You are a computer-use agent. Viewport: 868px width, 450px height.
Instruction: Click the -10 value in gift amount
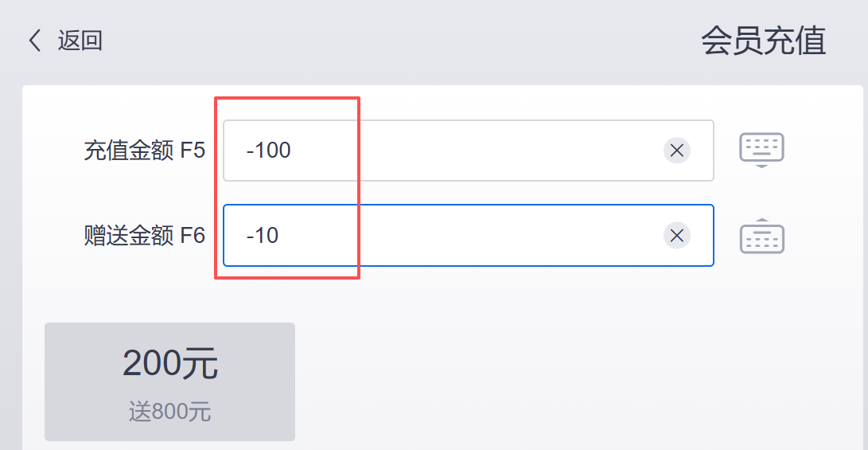coord(263,236)
